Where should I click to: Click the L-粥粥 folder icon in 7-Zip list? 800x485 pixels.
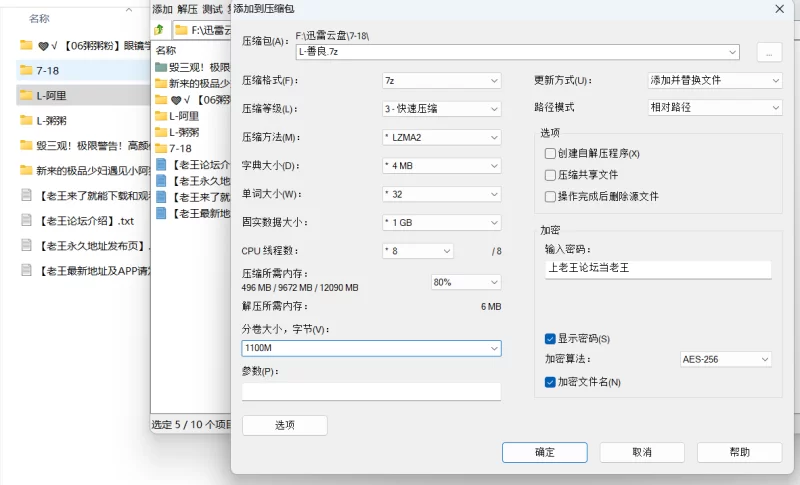(x=161, y=132)
